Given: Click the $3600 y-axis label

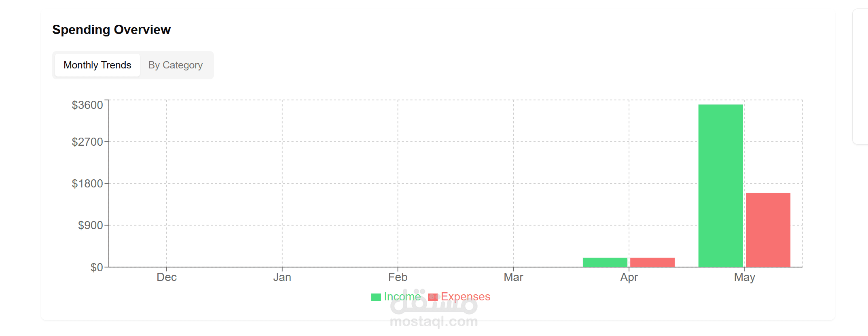Looking at the screenshot, I should [87, 105].
